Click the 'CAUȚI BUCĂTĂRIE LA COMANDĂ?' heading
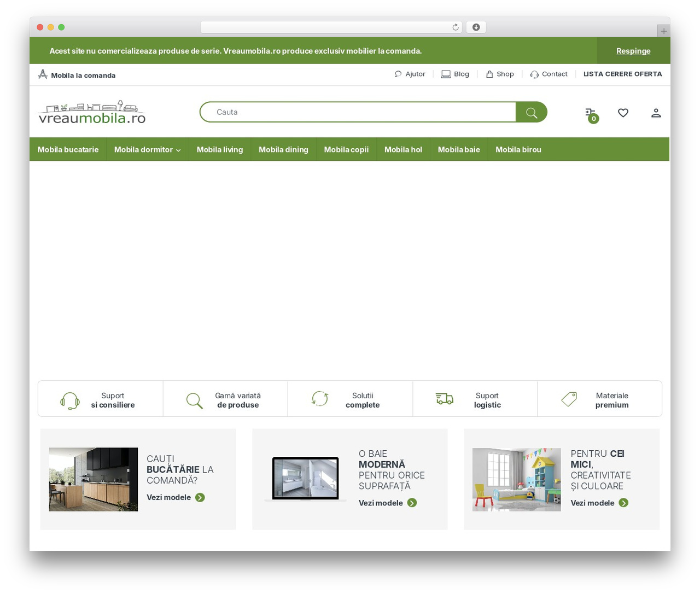This screenshot has width=700, height=593. 180,469
